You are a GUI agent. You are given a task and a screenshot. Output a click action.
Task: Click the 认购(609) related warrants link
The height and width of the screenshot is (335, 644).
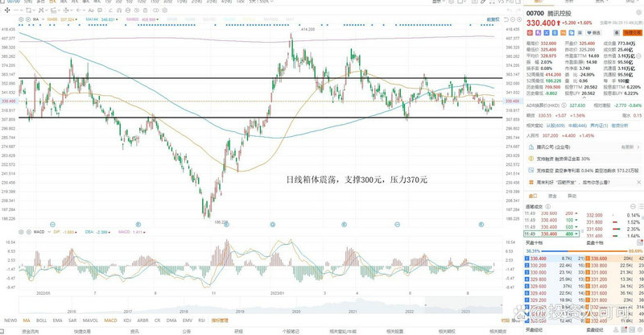[556, 126]
